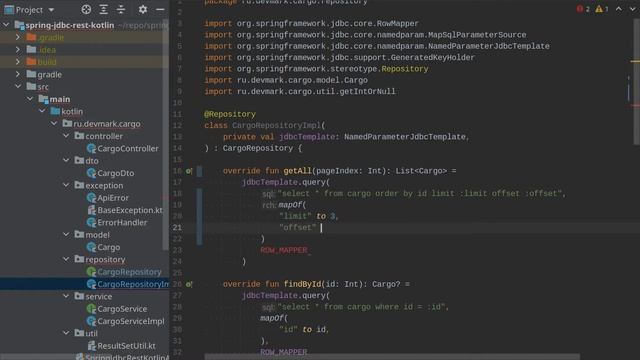Click the ResultSetUtil.kt file icon
The image size is (640, 360).
[x=91, y=346]
